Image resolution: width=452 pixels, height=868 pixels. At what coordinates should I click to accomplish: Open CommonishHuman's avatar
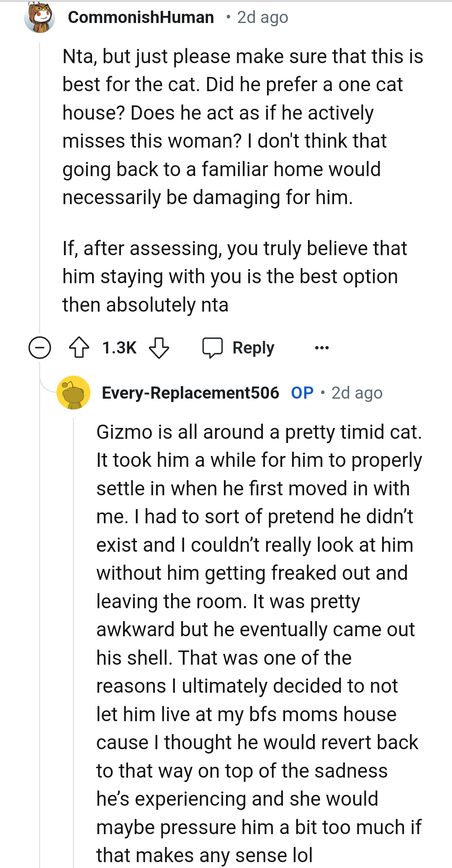(x=40, y=17)
